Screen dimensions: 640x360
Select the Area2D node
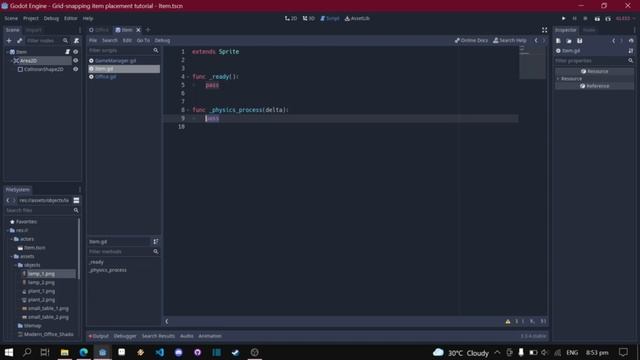tap(29, 60)
